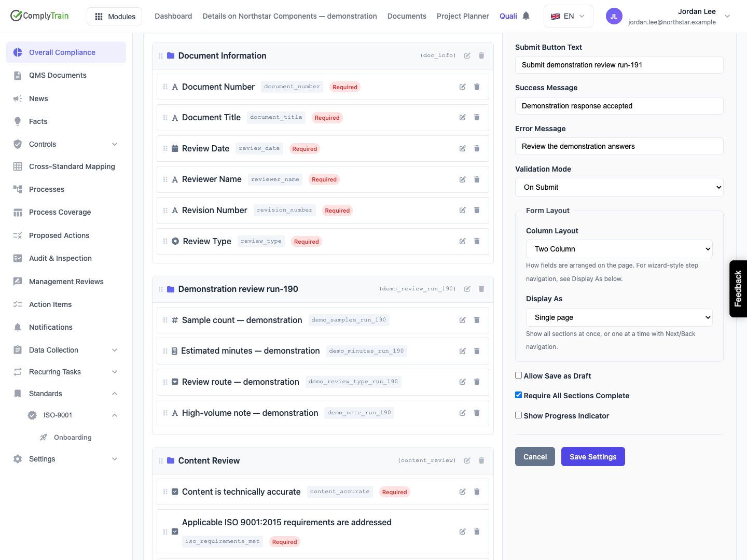
Task: Enable Allow Save as Draft
Action: tap(518, 375)
